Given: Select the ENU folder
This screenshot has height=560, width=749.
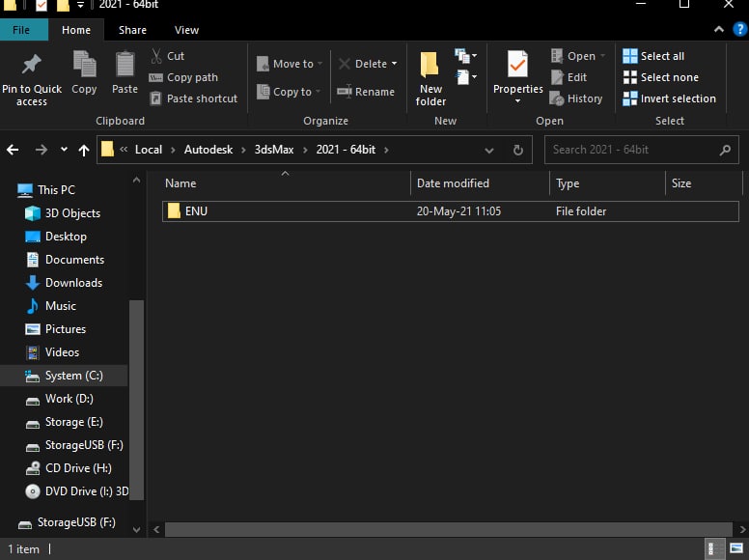Looking at the screenshot, I should click(x=451, y=211).
